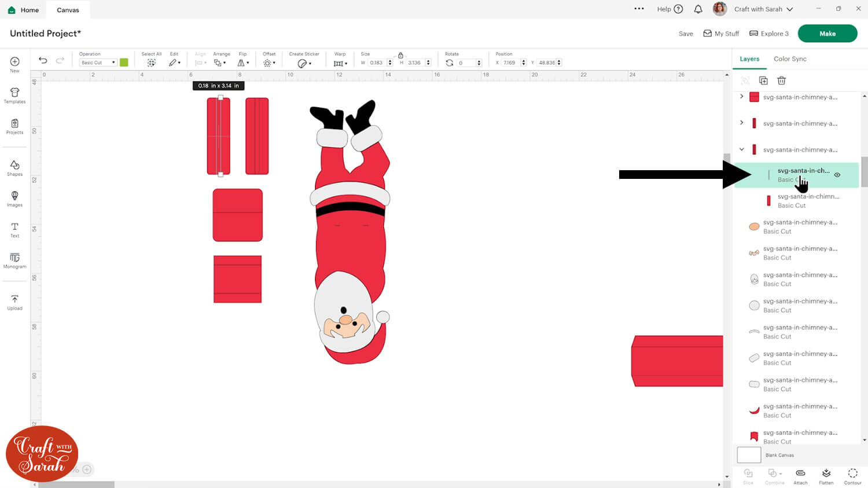Open the Monogram tool
Screen dimensions: 868x488
(14, 260)
